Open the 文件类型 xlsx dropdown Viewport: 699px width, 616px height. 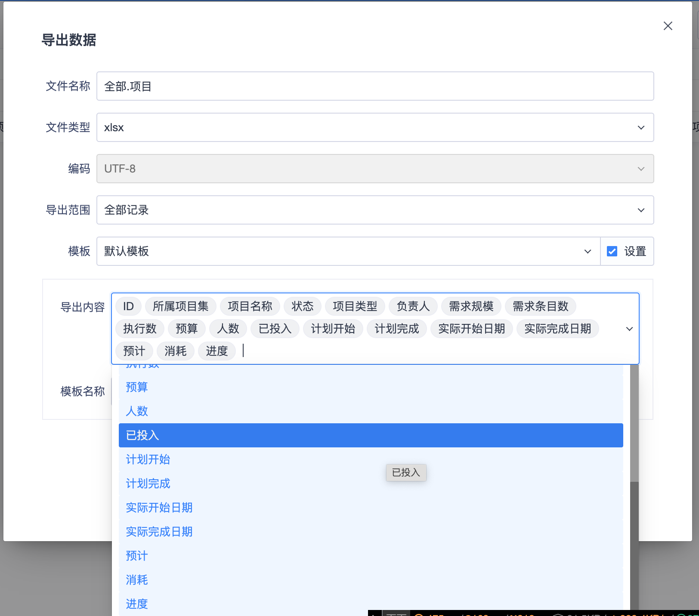click(x=375, y=127)
